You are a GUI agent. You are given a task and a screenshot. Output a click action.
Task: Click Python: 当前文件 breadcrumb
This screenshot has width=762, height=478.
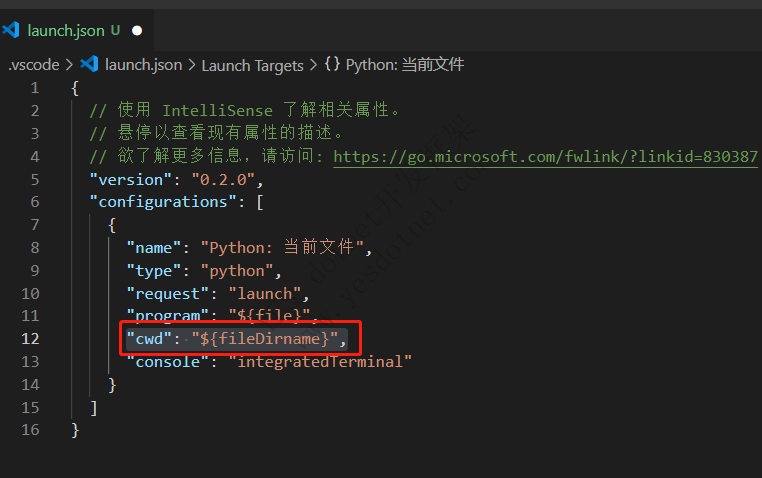(405, 65)
